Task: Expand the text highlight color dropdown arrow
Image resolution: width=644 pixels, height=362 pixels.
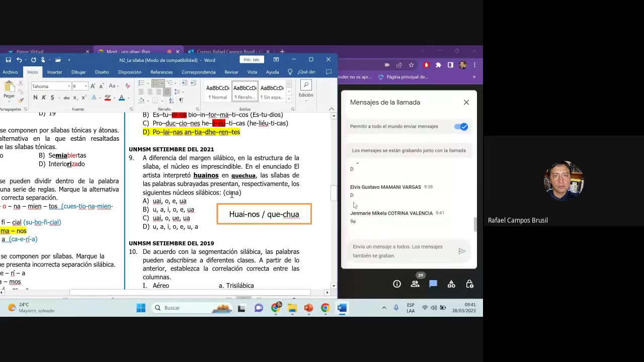Action: tap(114, 98)
